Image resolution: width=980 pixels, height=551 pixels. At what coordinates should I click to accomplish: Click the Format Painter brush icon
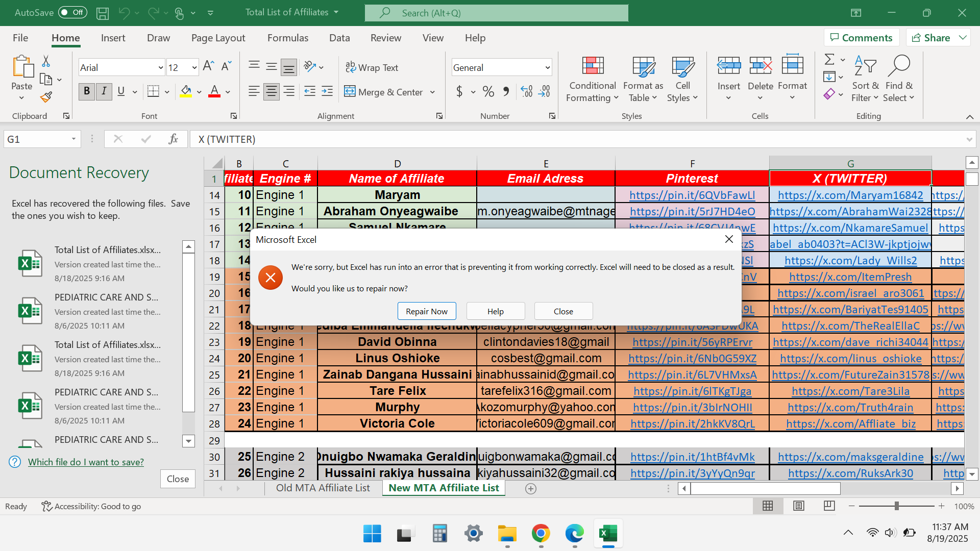[x=46, y=97]
